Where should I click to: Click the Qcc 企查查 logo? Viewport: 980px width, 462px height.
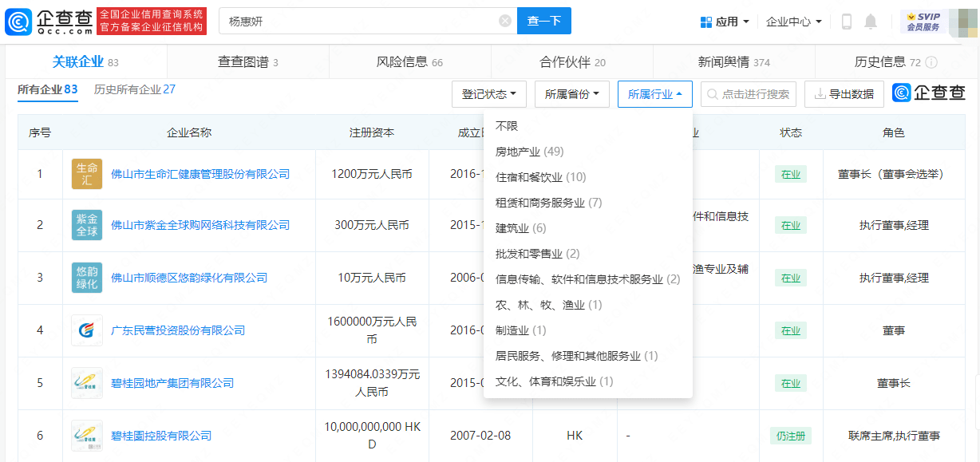coord(49,22)
